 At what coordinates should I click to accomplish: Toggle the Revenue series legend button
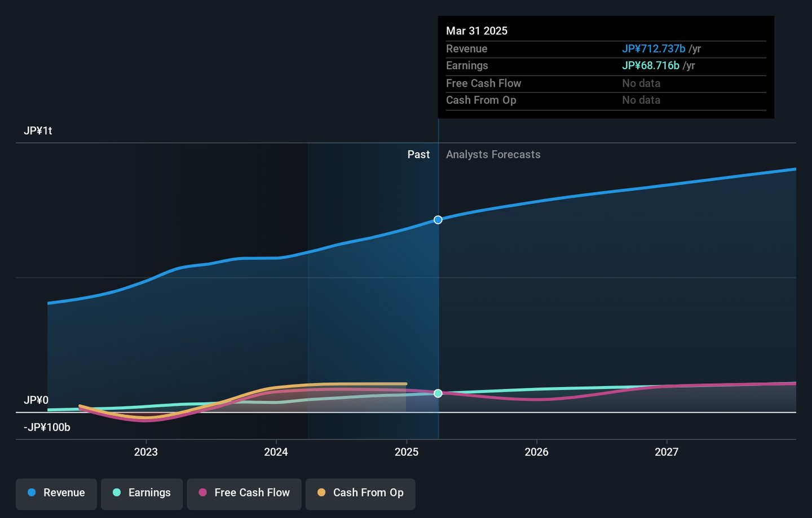[56, 493]
